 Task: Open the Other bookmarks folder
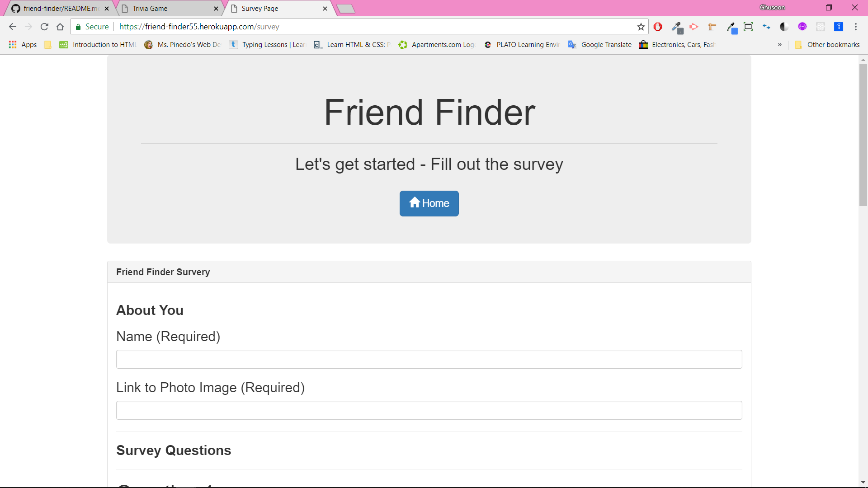pyautogui.click(x=827, y=44)
